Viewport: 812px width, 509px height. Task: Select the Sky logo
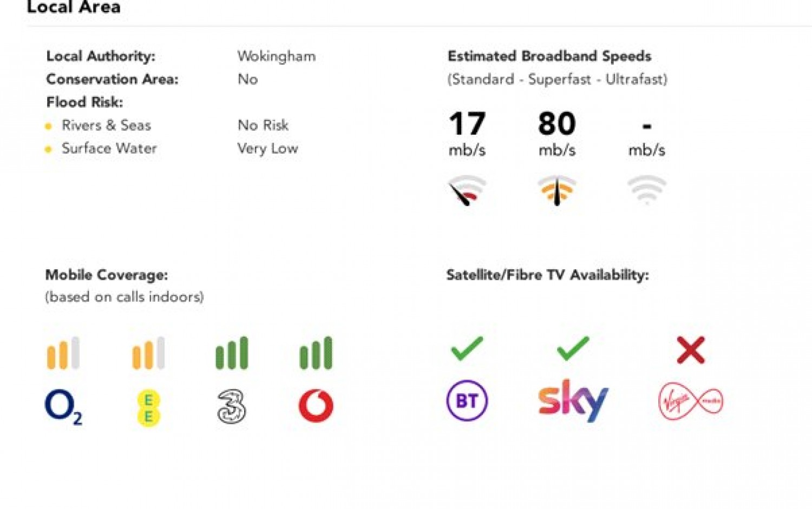tap(573, 401)
